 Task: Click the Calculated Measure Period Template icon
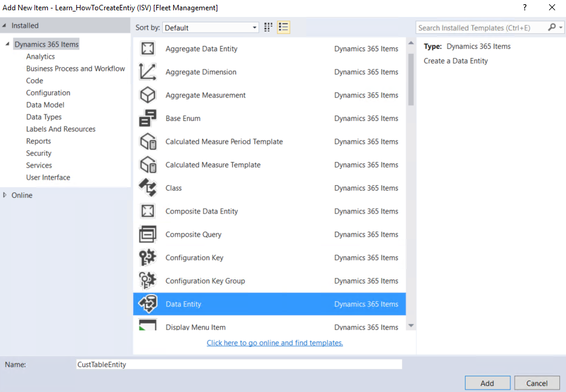point(148,142)
